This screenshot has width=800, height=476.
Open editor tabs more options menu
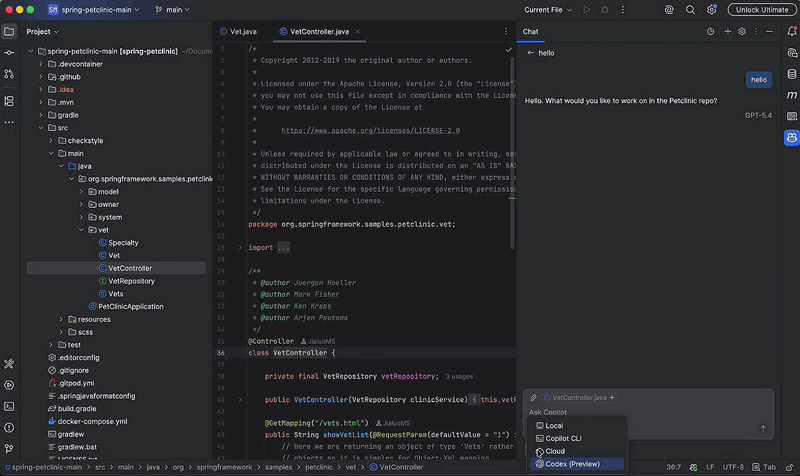pyautogui.click(x=506, y=32)
